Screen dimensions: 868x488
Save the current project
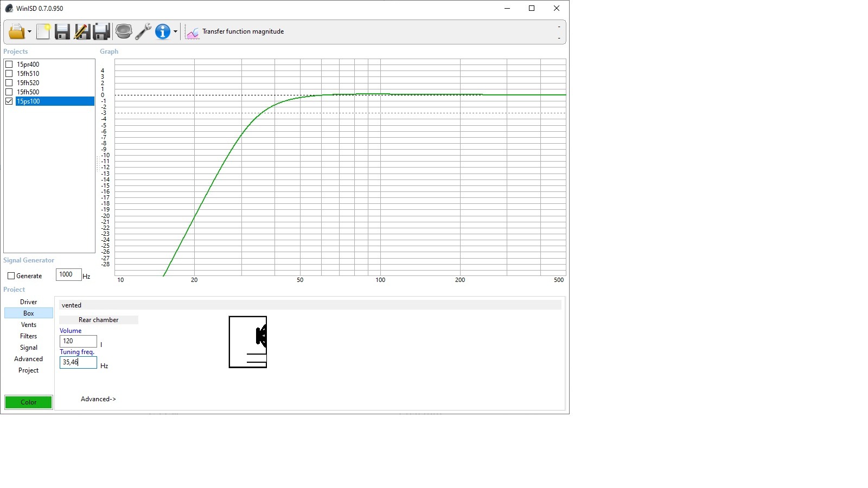(62, 31)
